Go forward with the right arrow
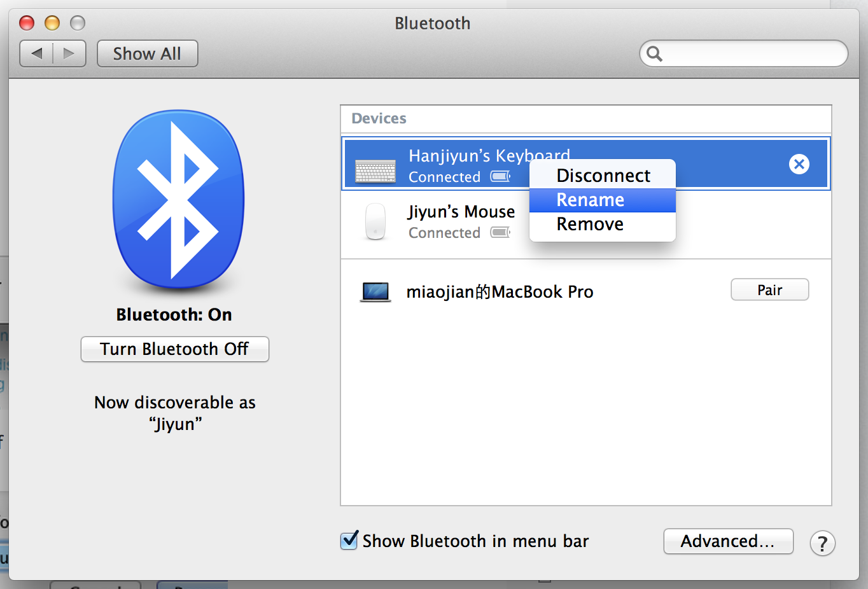The height and width of the screenshot is (589, 868). click(69, 53)
